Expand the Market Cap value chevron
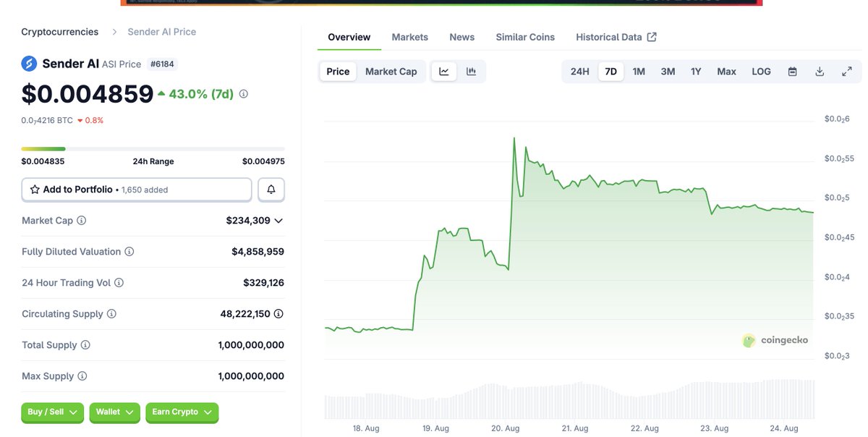Viewport: 868px width, 437px height. tap(278, 221)
